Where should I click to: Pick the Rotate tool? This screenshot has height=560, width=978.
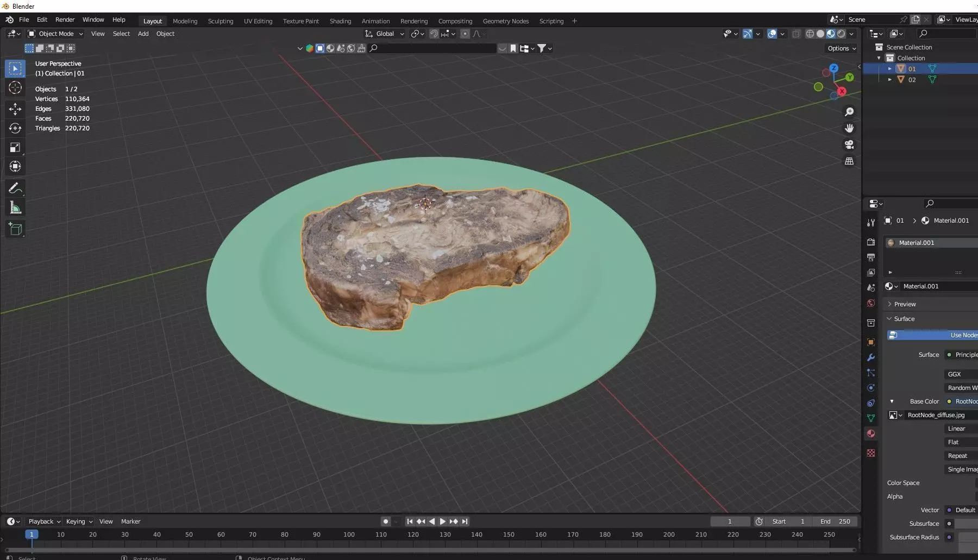tap(15, 128)
